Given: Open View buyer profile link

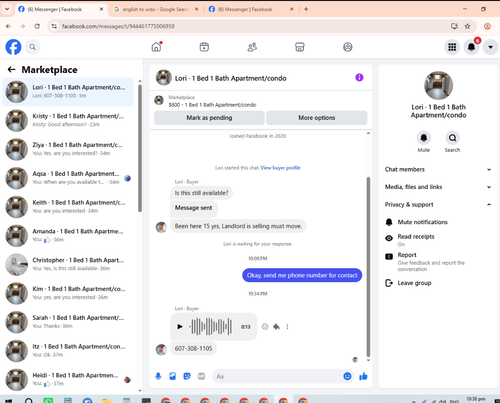Looking at the screenshot, I should 280,168.
